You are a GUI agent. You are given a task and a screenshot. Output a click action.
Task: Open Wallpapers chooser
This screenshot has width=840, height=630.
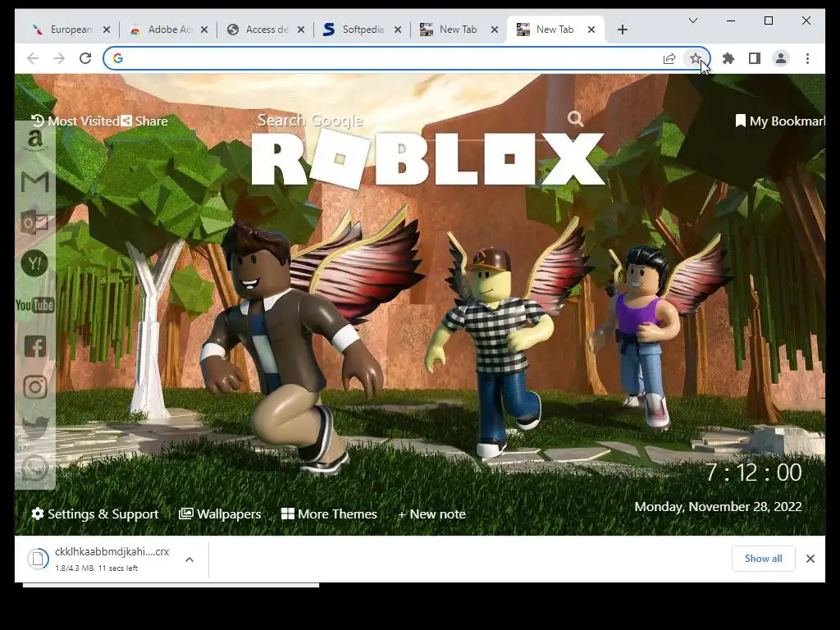click(x=220, y=514)
